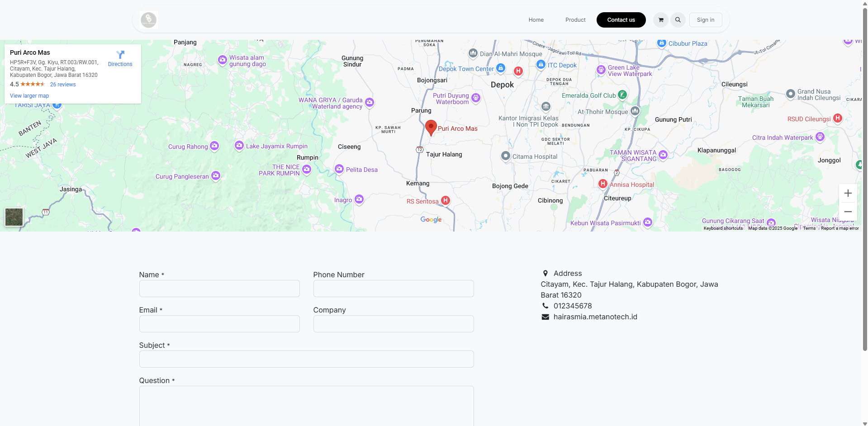Click View larger map link
The image size is (868, 426).
29,96
